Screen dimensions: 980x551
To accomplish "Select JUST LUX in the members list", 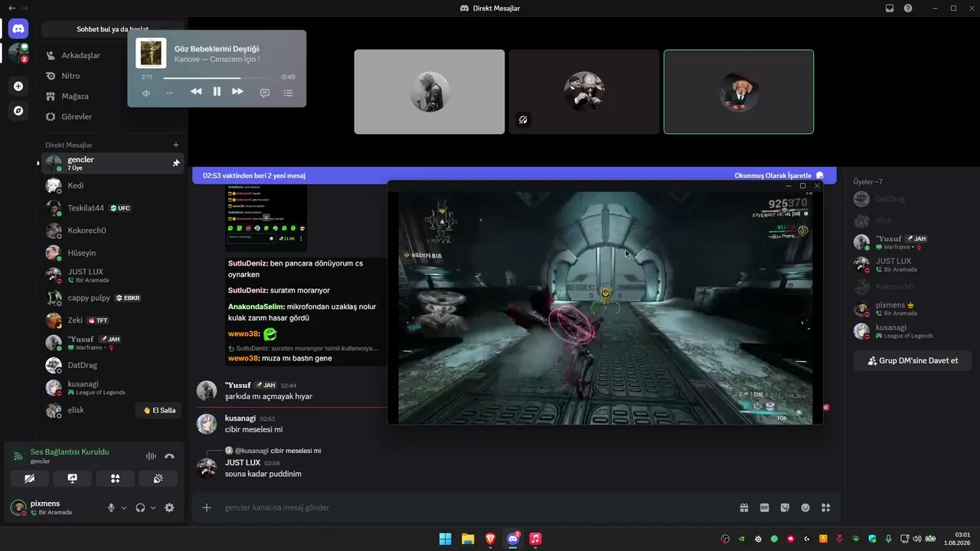I will tap(910, 265).
